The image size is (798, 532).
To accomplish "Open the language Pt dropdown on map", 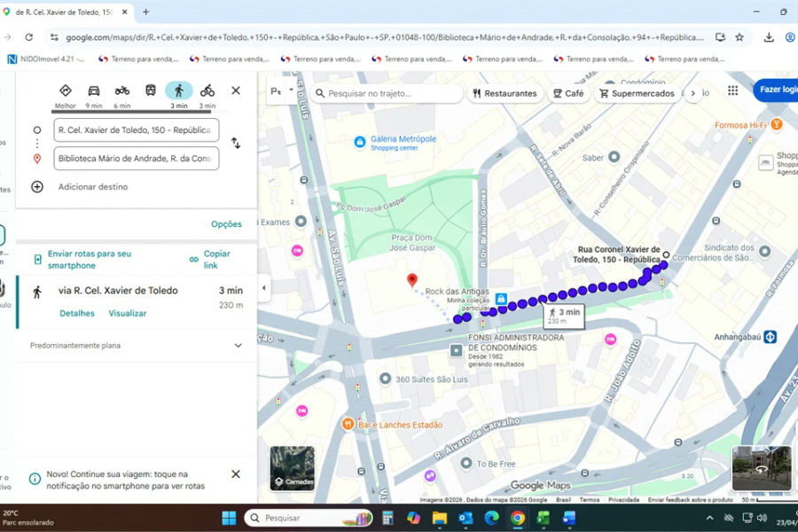I will point(282,91).
